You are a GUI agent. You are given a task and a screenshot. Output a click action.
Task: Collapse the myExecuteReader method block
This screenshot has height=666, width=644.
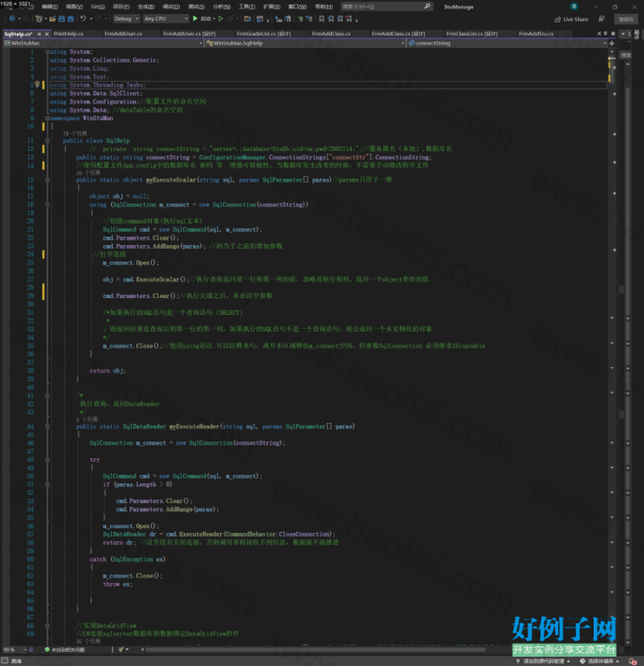(x=48, y=427)
